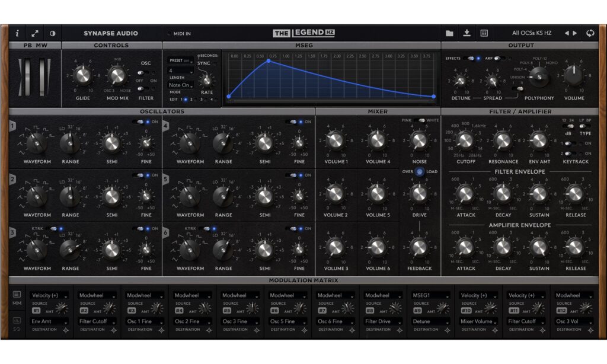607x364 pixels.
Task: Go to the next preset arrow
Action: [575, 33]
